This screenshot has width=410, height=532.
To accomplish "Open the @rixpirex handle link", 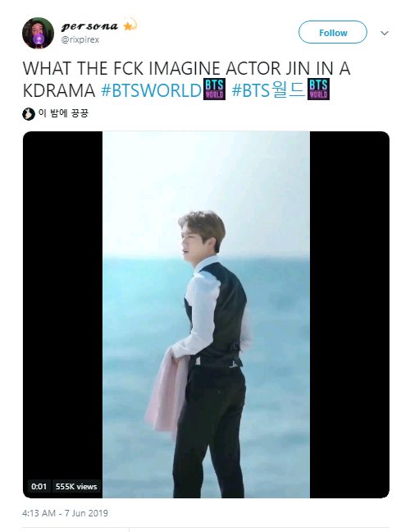I will tap(80, 39).
